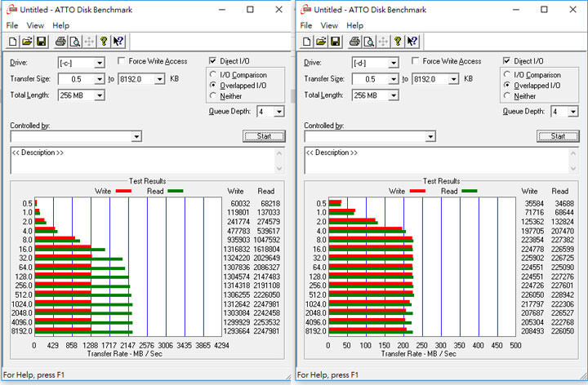Choose the Neither radio option in drive D window
This screenshot has height=385, width=588.
point(508,96)
